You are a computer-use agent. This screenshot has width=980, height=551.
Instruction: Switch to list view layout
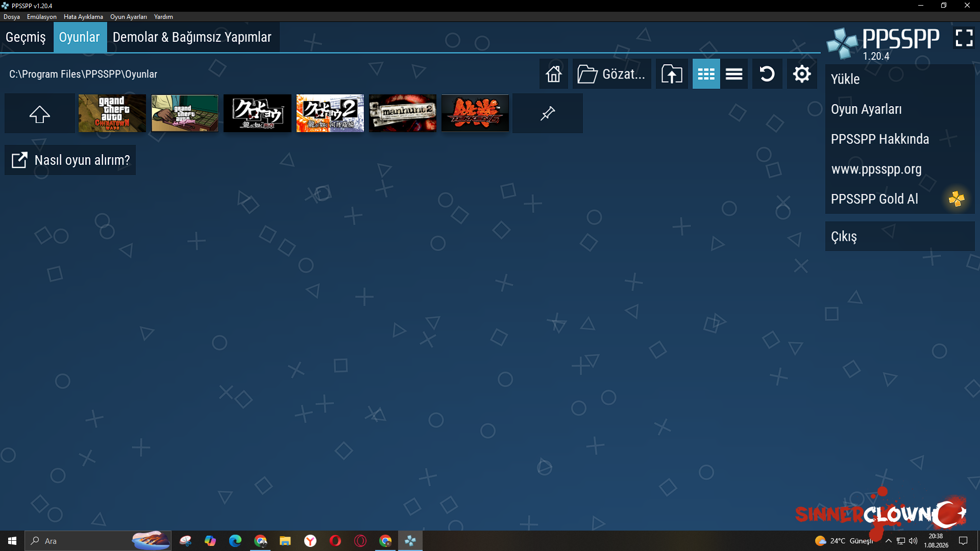click(734, 74)
